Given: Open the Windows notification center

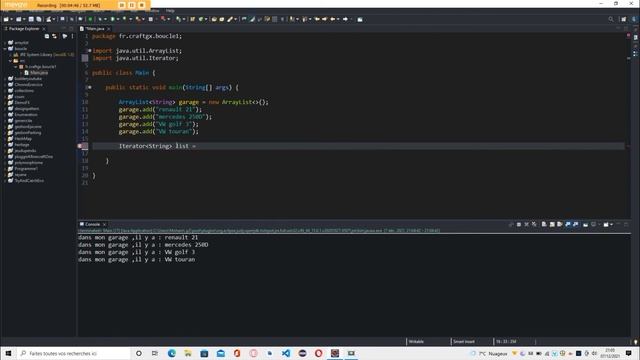Looking at the screenshot, I should pyautogui.click(x=629, y=353).
